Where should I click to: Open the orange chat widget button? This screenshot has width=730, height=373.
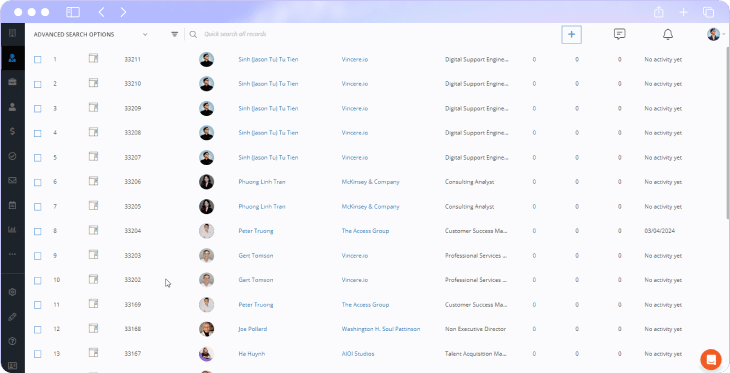pyautogui.click(x=711, y=359)
